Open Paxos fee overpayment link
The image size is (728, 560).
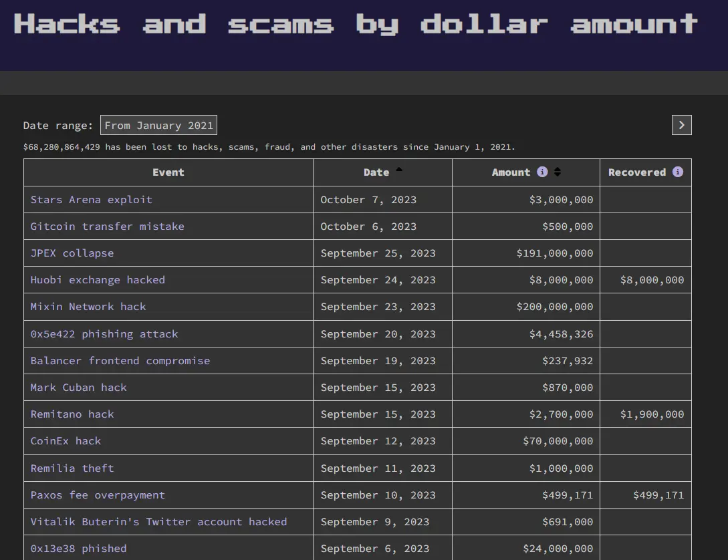(98, 495)
